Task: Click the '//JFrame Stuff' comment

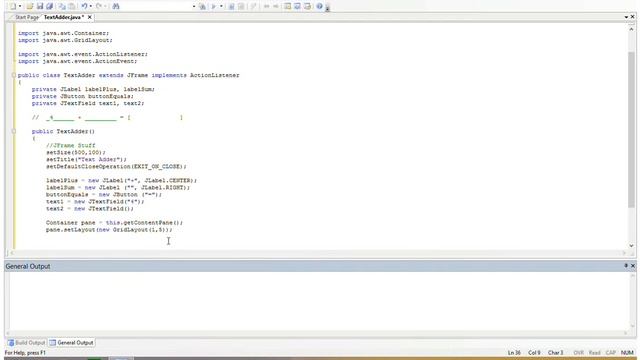Action: tap(71, 145)
